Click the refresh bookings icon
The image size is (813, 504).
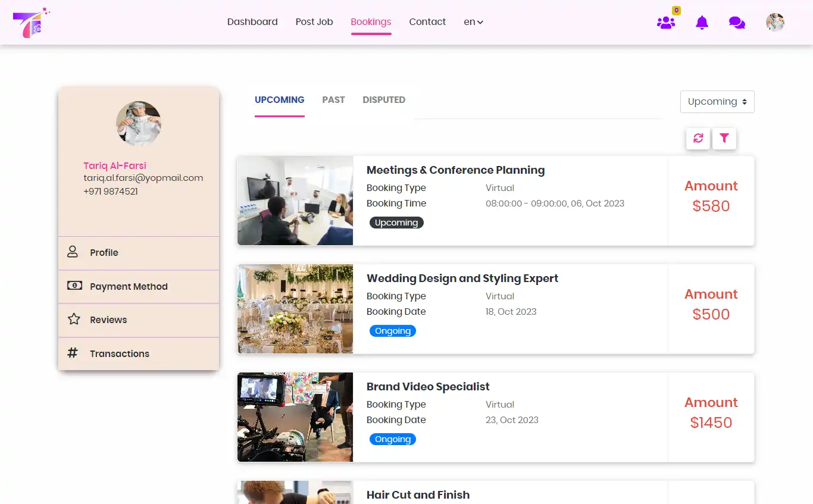coord(698,138)
